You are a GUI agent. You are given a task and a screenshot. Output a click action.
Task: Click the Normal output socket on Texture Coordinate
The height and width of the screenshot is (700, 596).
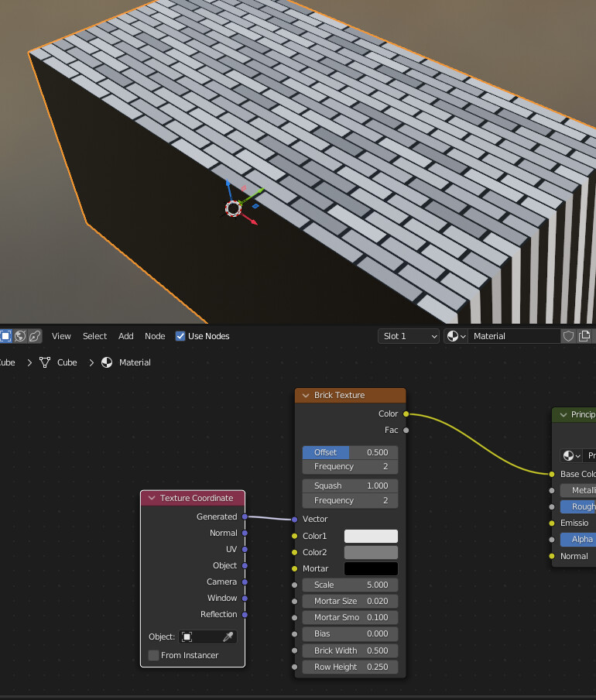[245, 533]
